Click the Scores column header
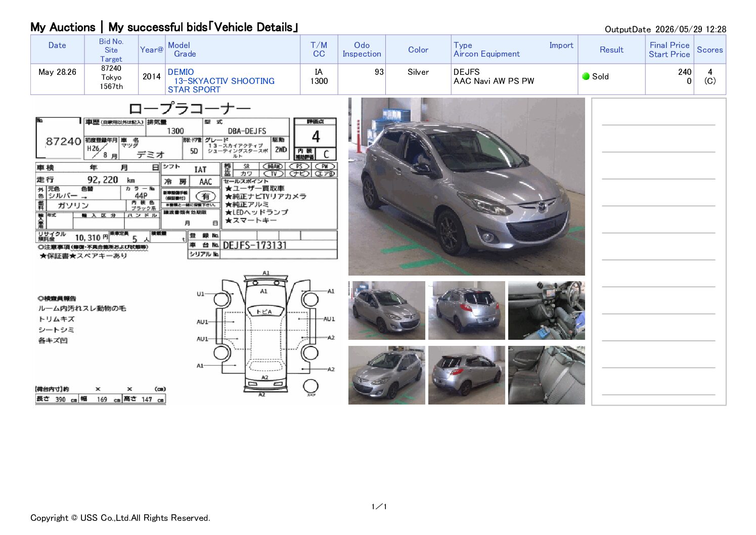The image size is (756, 535). (x=709, y=50)
